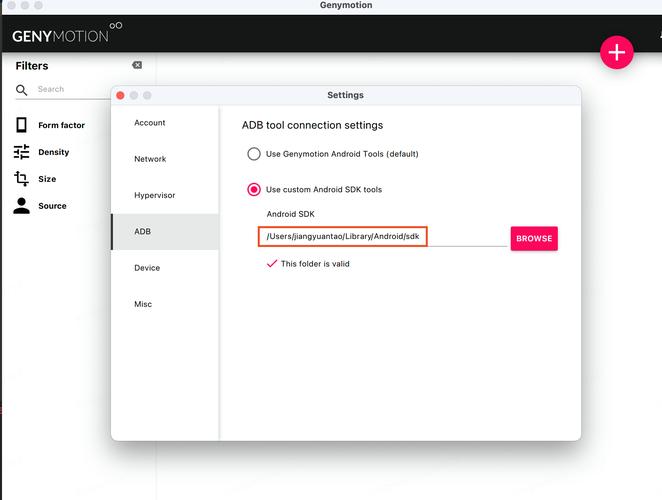The width and height of the screenshot is (662, 500).
Task: Open the Misc settings tab
Action: click(165, 304)
